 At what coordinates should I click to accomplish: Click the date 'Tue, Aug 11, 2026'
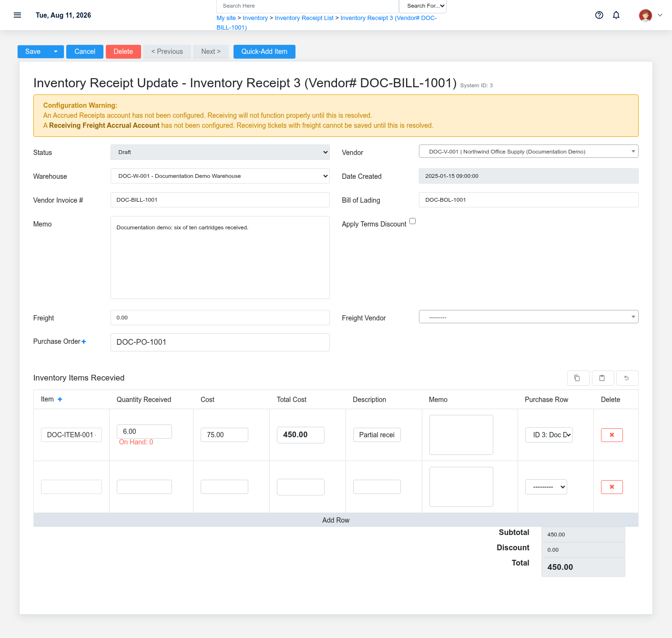(x=63, y=15)
